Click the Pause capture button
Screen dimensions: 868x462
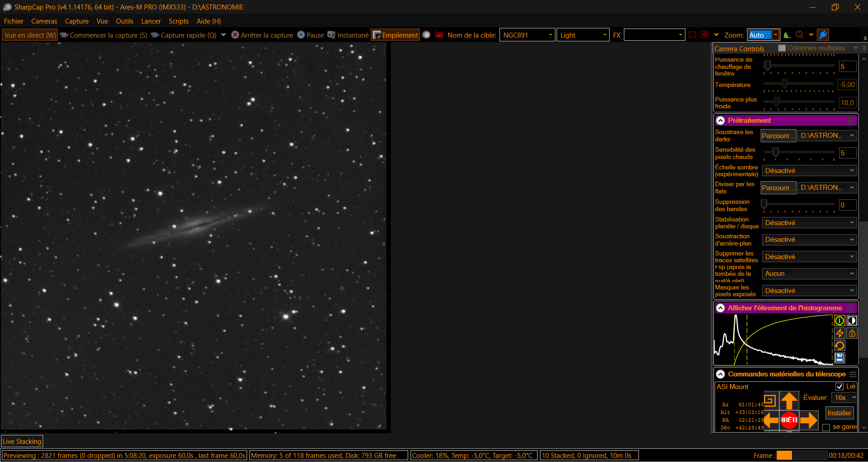pos(310,35)
